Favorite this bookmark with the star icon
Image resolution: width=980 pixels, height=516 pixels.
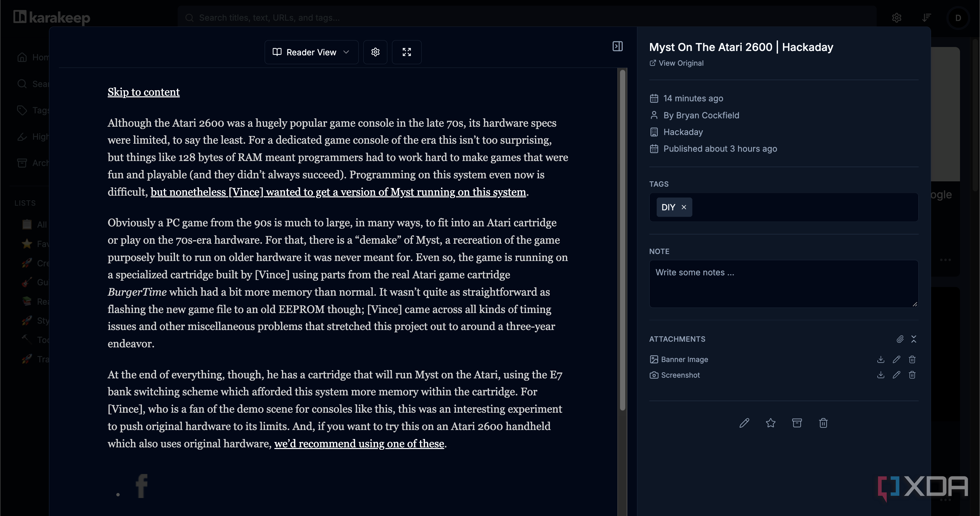tap(770, 423)
